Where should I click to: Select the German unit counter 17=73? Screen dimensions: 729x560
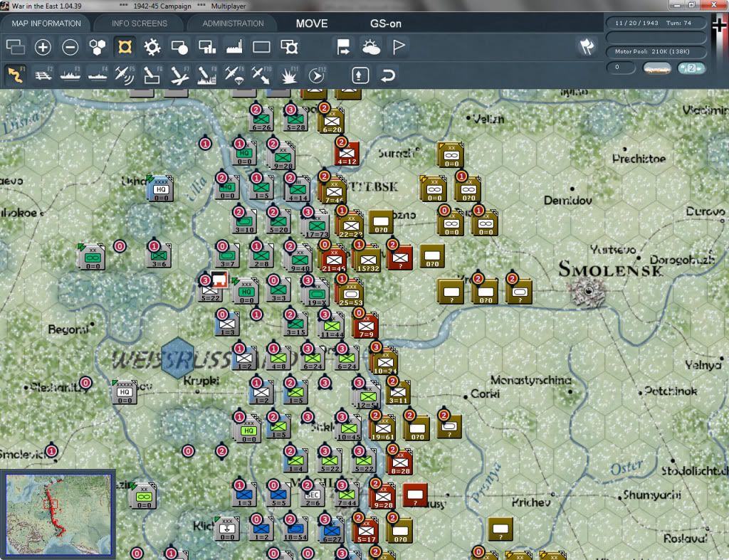point(317,226)
